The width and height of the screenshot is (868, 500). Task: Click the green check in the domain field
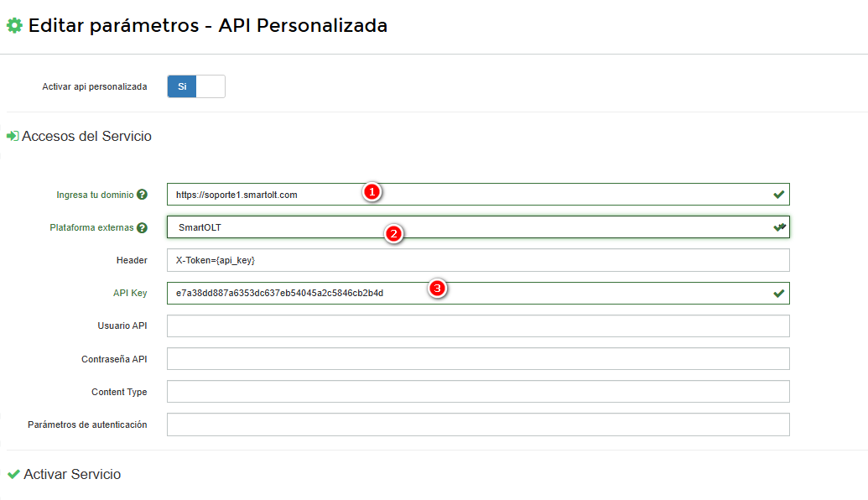pyautogui.click(x=779, y=195)
